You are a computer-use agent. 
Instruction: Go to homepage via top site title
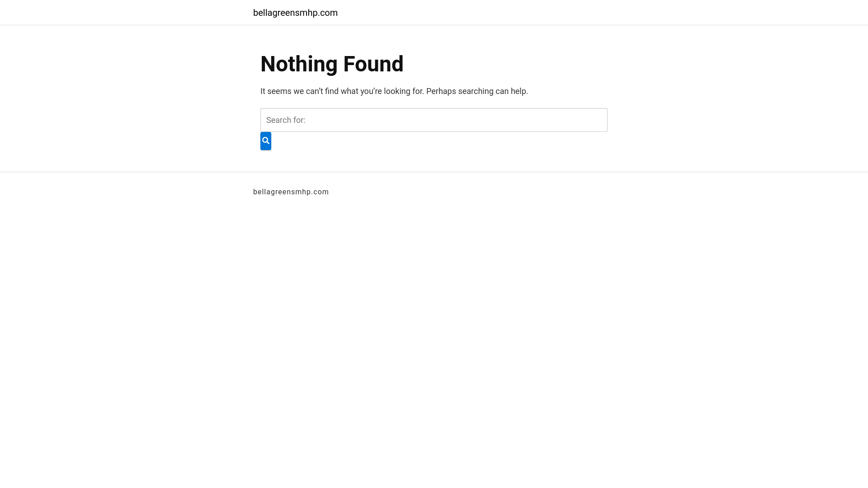(x=295, y=13)
